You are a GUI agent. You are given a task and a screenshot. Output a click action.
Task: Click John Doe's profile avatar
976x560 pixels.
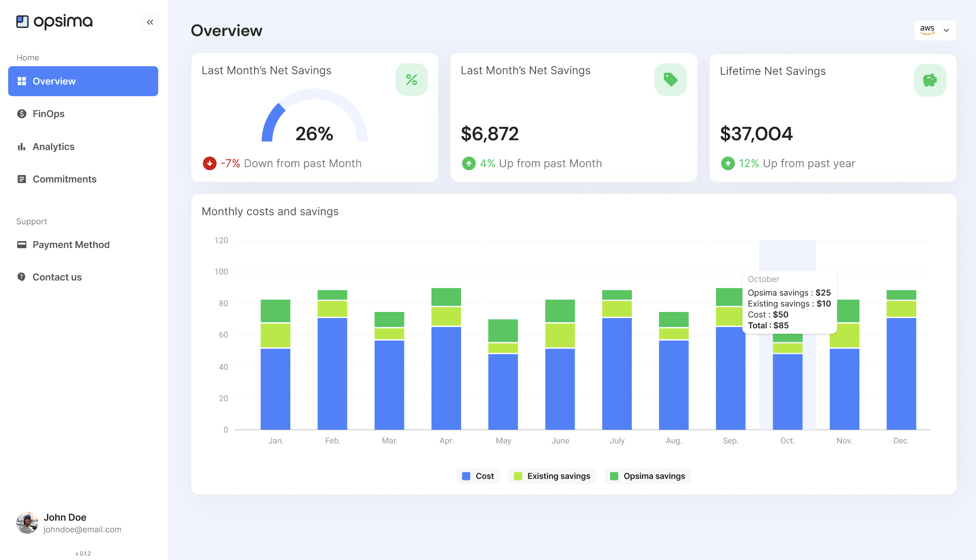[x=27, y=523]
